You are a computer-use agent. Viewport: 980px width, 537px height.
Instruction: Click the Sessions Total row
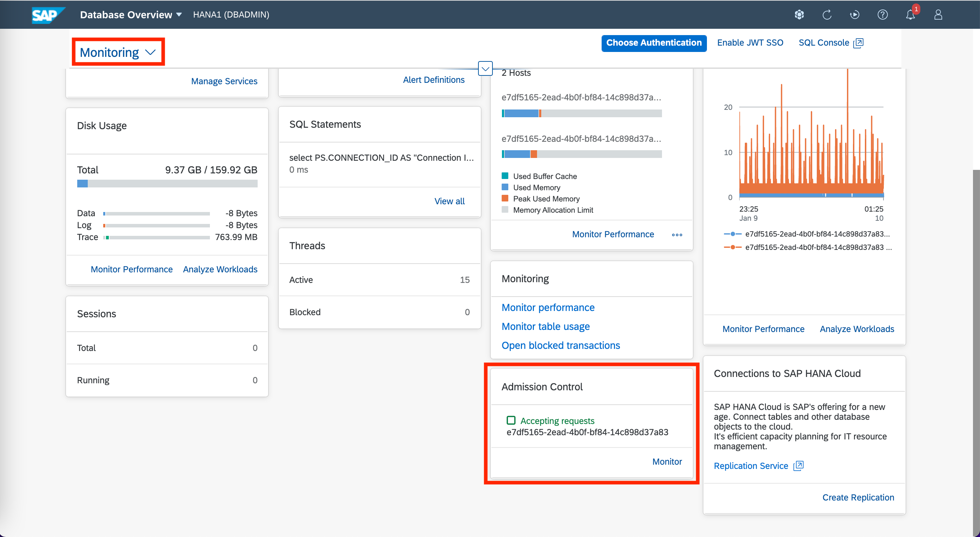(x=167, y=348)
